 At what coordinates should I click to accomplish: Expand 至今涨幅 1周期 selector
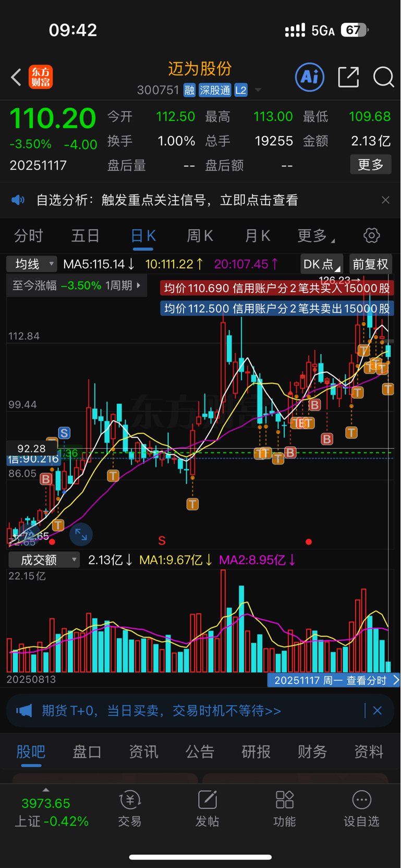coord(77,286)
